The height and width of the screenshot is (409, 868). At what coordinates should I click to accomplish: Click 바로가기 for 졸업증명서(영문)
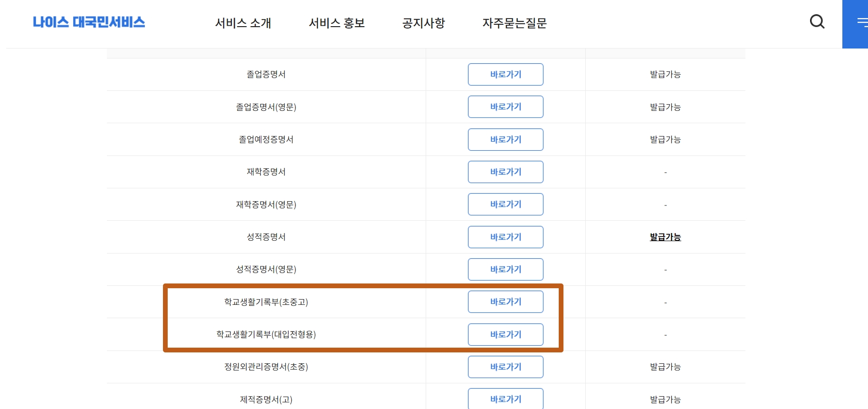(505, 107)
